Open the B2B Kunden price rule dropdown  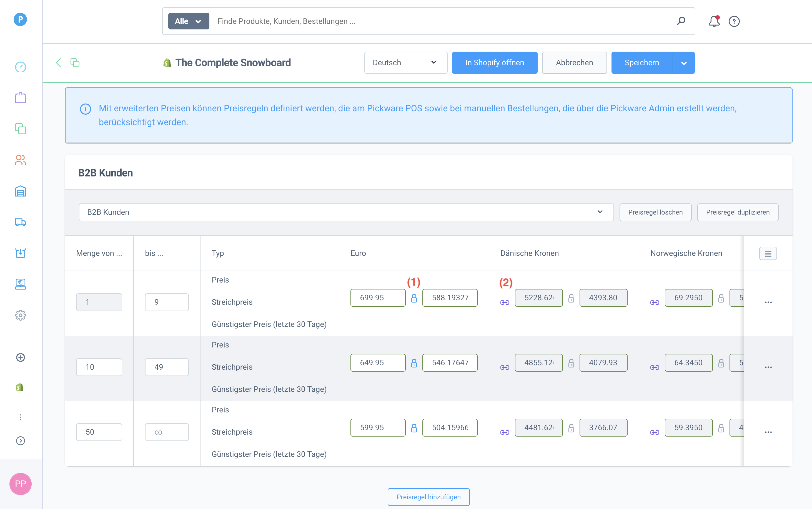click(x=346, y=212)
